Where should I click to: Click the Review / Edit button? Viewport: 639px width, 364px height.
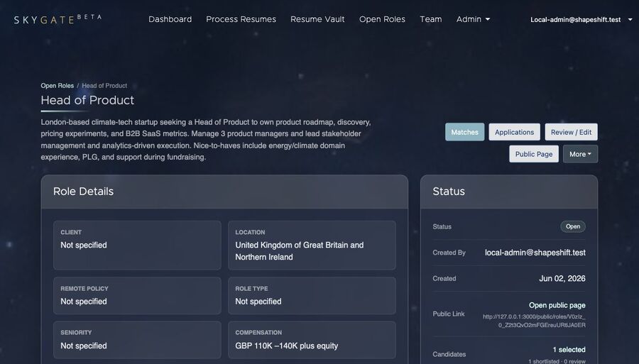[x=571, y=132]
